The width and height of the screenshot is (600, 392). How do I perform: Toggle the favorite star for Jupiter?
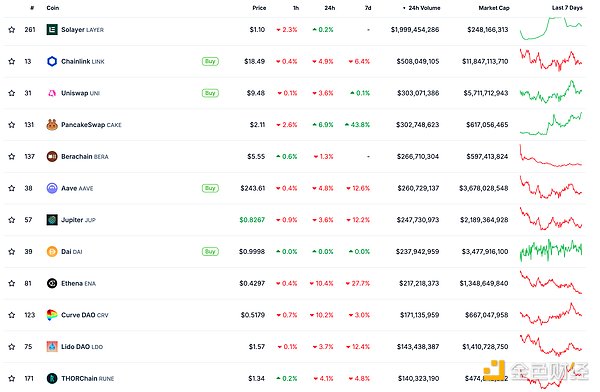[12, 220]
